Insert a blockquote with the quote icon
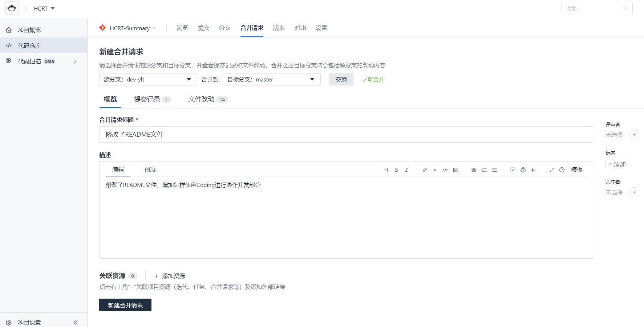The height and width of the screenshot is (327, 644). 435,170
